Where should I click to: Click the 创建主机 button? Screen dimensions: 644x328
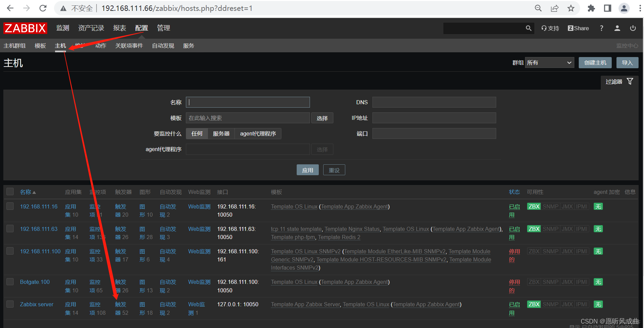[595, 62]
